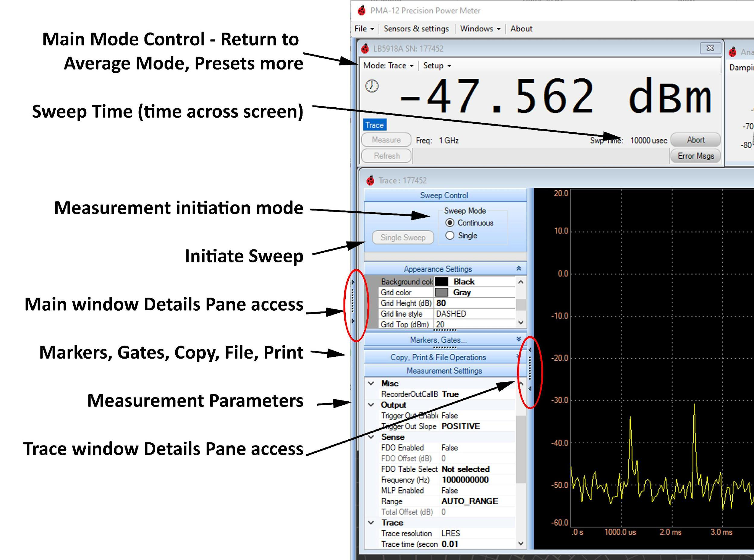Image resolution: width=754 pixels, height=560 pixels.
Task: Click Trigger Out Enable False value
Action: click(x=477, y=416)
